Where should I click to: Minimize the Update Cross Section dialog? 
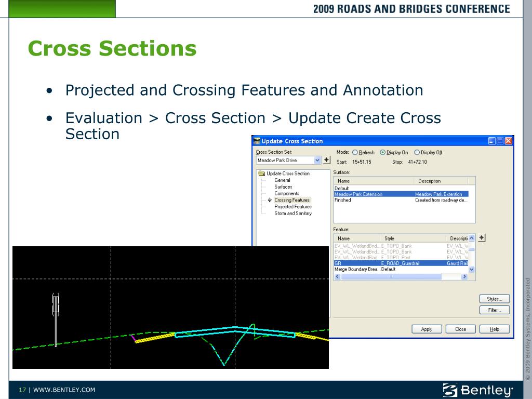point(491,141)
